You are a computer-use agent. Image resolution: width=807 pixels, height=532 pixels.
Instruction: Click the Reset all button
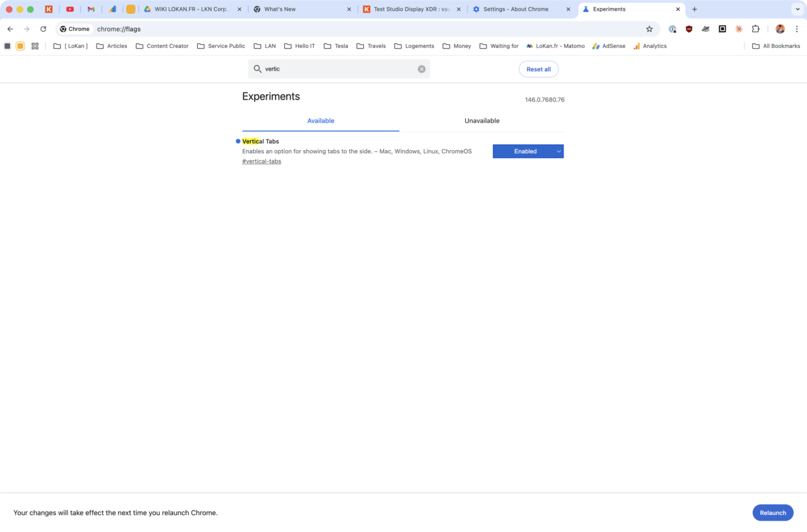538,69
